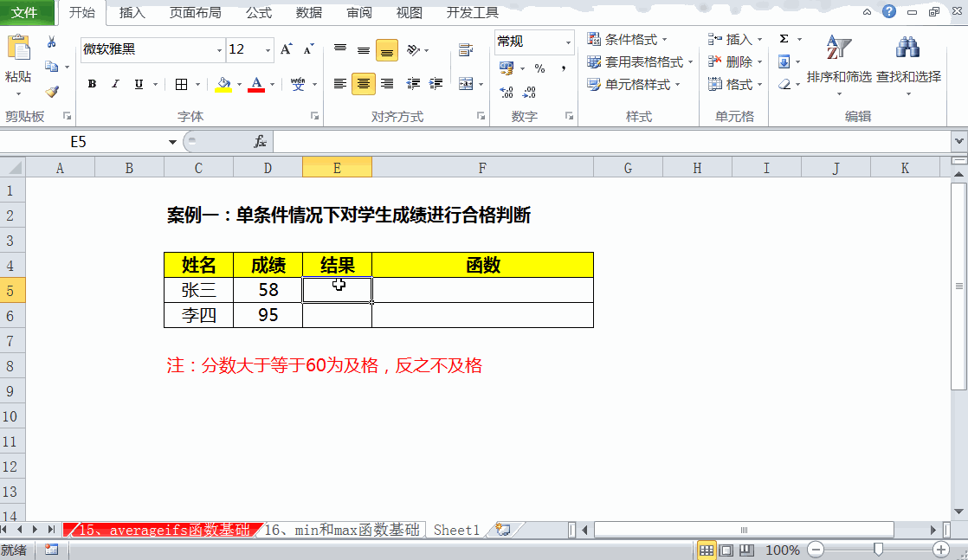The height and width of the screenshot is (560, 968).
Task: Select cell containing 李四
Action: (199, 316)
